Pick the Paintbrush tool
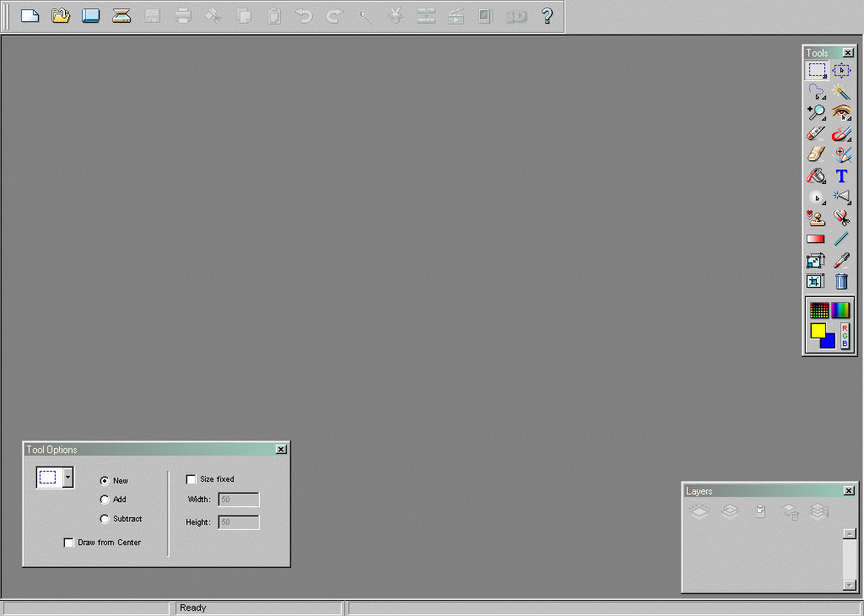 pos(842,133)
